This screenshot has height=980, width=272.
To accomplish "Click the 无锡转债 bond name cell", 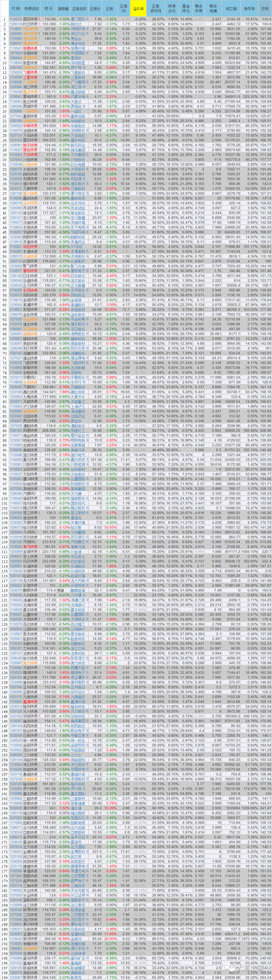I will [x=32, y=605].
